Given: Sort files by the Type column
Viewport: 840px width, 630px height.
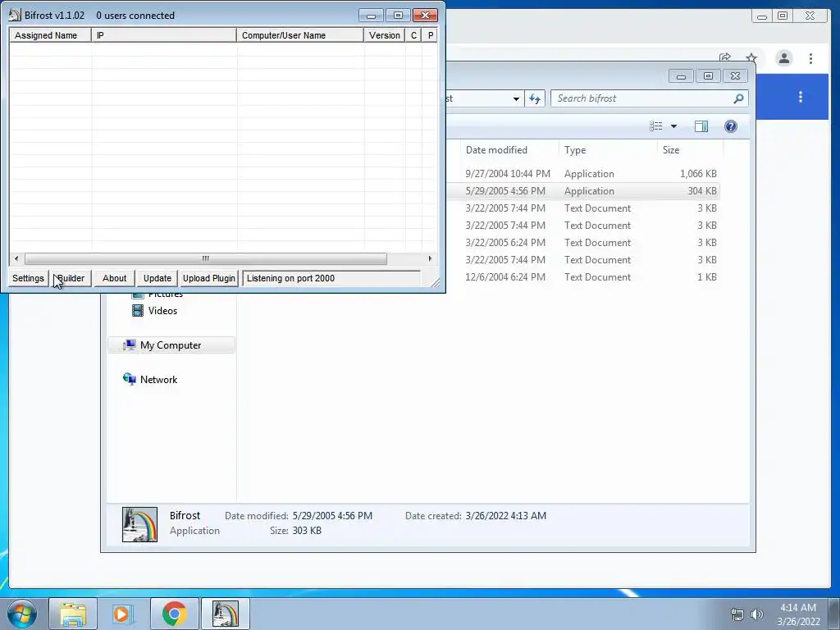Looking at the screenshot, I should point(575,150).
